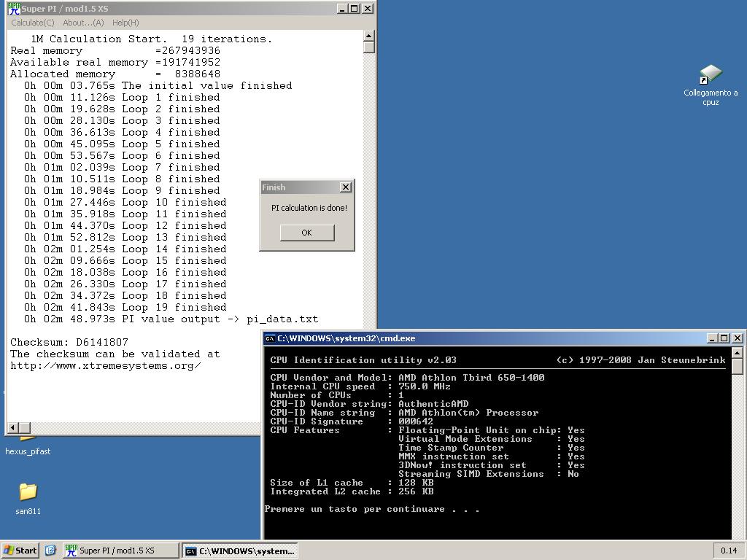747x560 pixels.
Task: Click the taskbar clock showing 0.14
Action: (729, 551)
